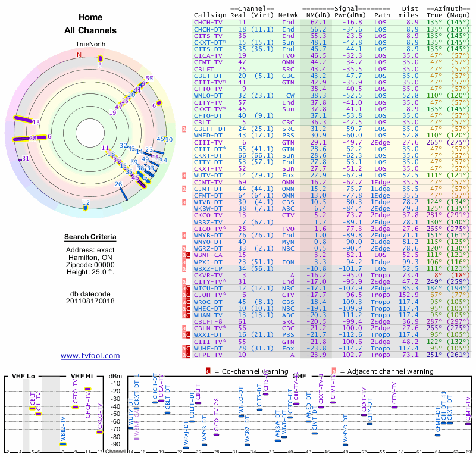
Task: Click WBBZ-TV bar in VHF Hi spectrum
Action: [x=63, y=444]
